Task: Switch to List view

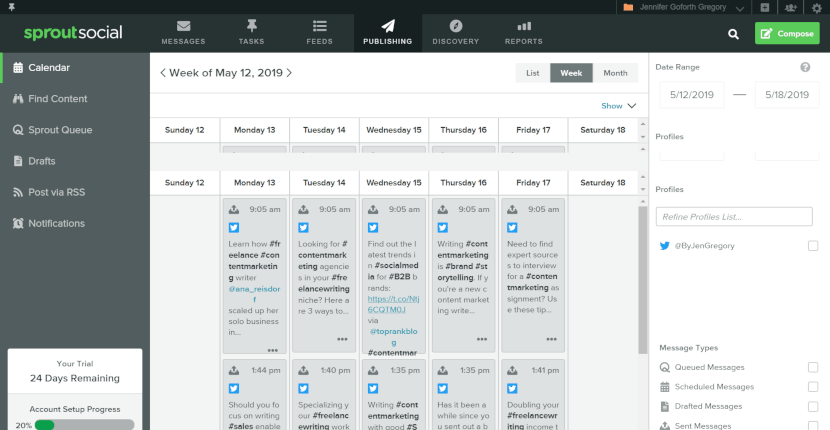Action: (533, 73)
